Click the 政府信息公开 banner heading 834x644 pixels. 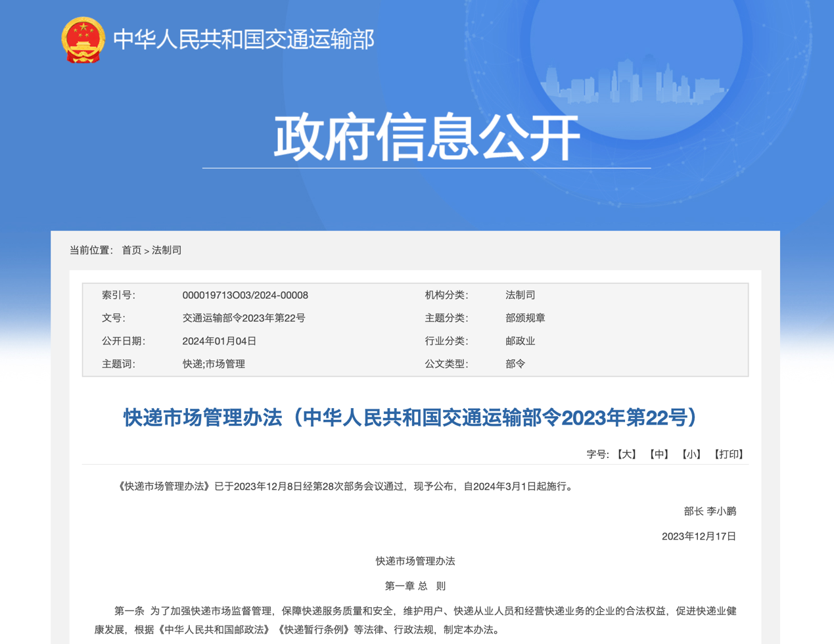coord(427,137)
